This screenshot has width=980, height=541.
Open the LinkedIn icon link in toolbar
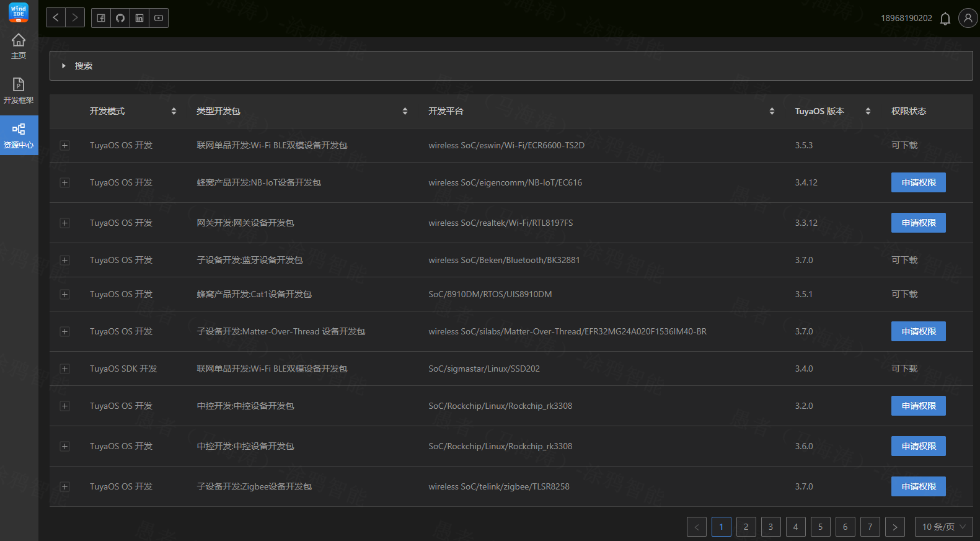(x=139, y=18)
